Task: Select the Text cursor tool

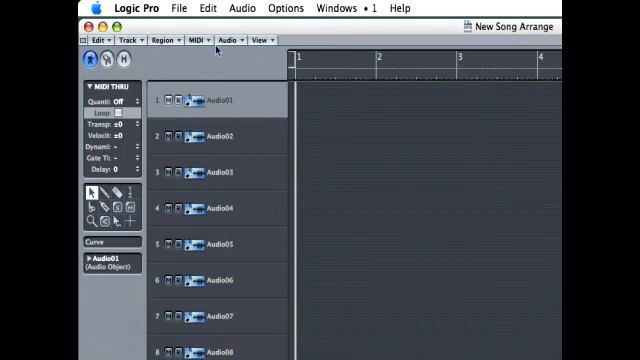Action: pyautogui.click(x=130, y=193)
